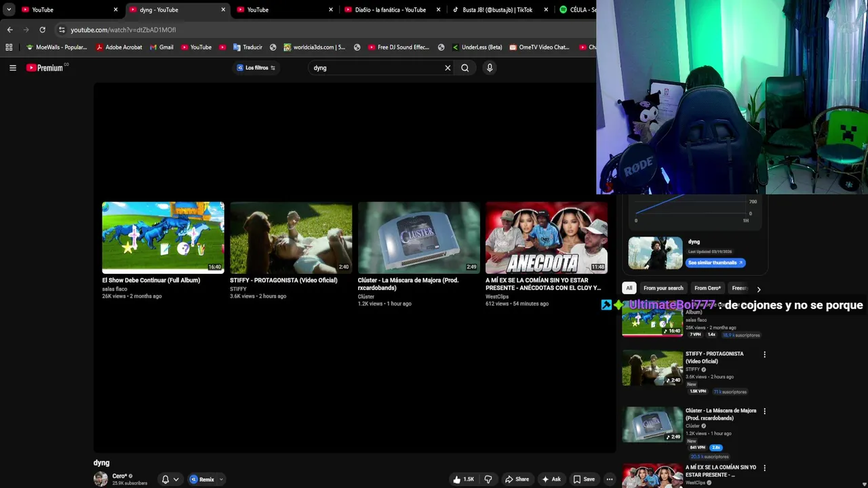The width and height of the screenshot is (868, 488).
Task: Open more actions ellipsis under video
Action: click(x=610, y=479)
